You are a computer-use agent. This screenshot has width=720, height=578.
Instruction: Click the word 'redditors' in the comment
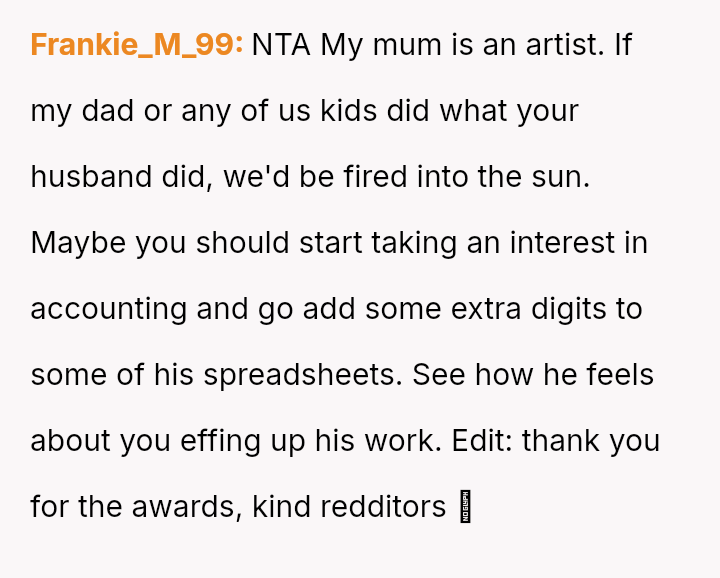click(383, 507)
